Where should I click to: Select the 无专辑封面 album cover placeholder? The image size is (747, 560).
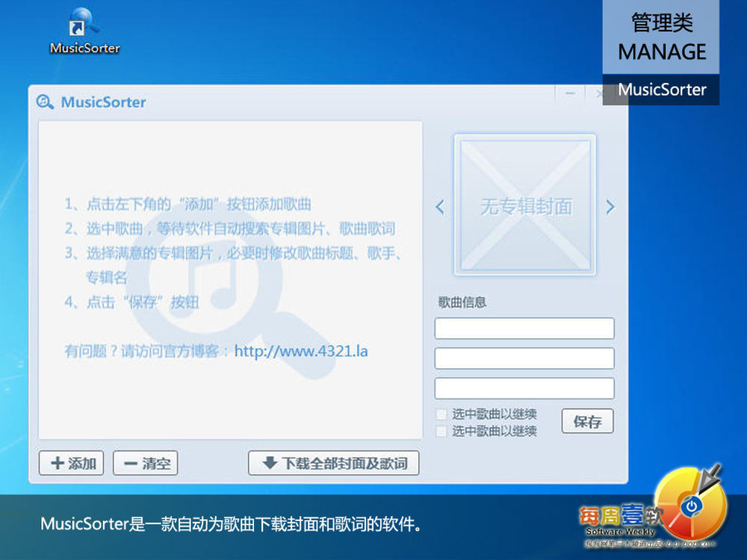525,205
